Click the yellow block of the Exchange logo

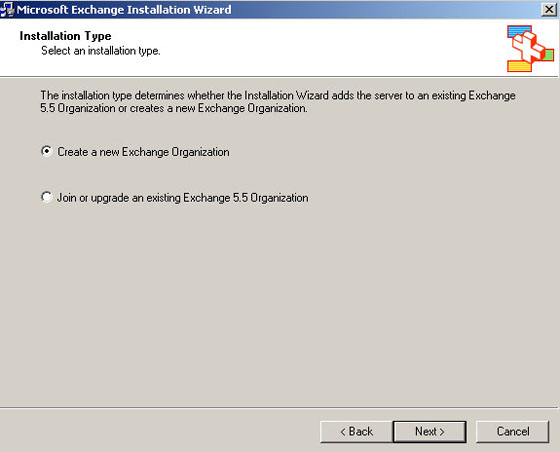pyautogui.click(x=519, y=66)
